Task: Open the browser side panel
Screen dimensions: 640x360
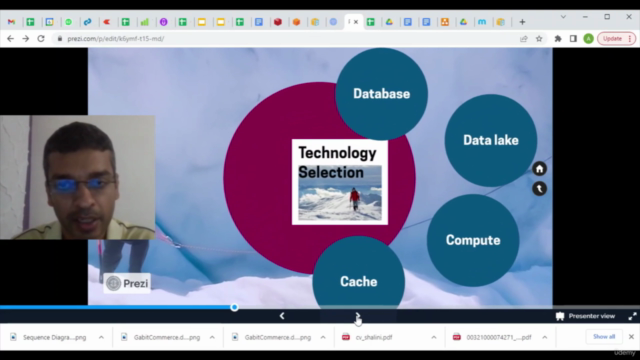Action: coord(573,39)
